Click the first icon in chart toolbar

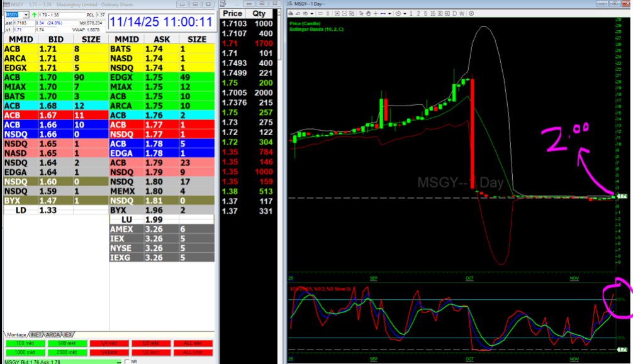click(290, 13)
